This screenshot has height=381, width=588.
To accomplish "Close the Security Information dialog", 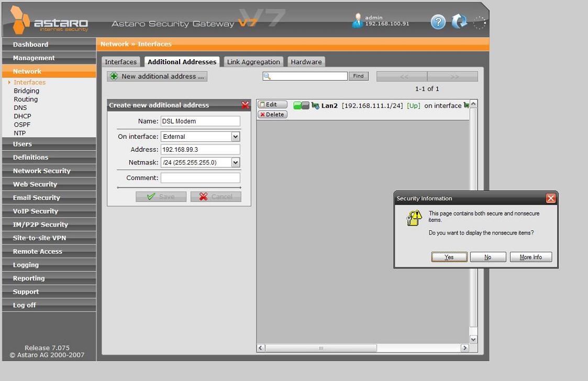I will [550, 198].
